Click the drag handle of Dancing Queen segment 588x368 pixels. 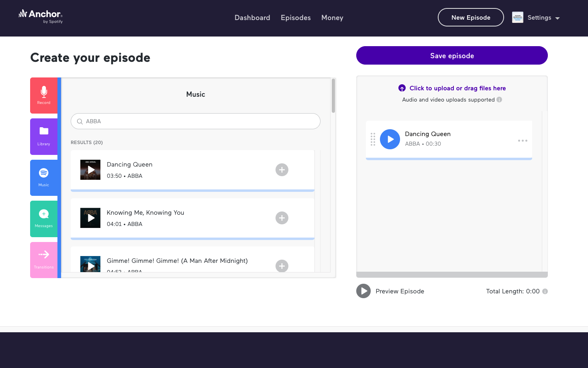pos(373,139)
